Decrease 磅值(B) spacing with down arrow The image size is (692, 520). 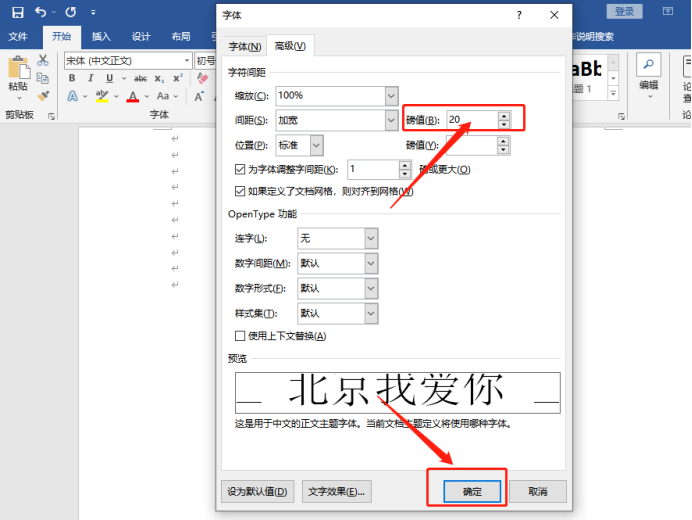(504, 124)
